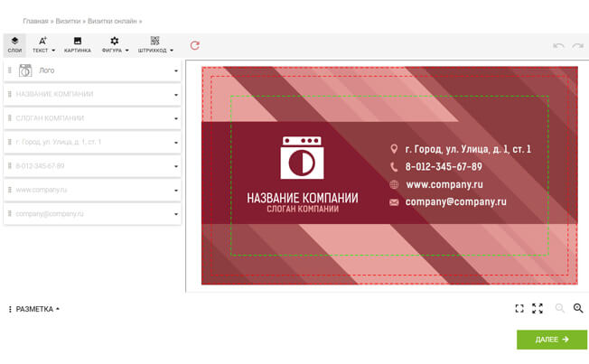The width and height of the screenshot is (589, 364).
Task: Select the 8-012-345-67-89 layer row
Action: [92, 166]
